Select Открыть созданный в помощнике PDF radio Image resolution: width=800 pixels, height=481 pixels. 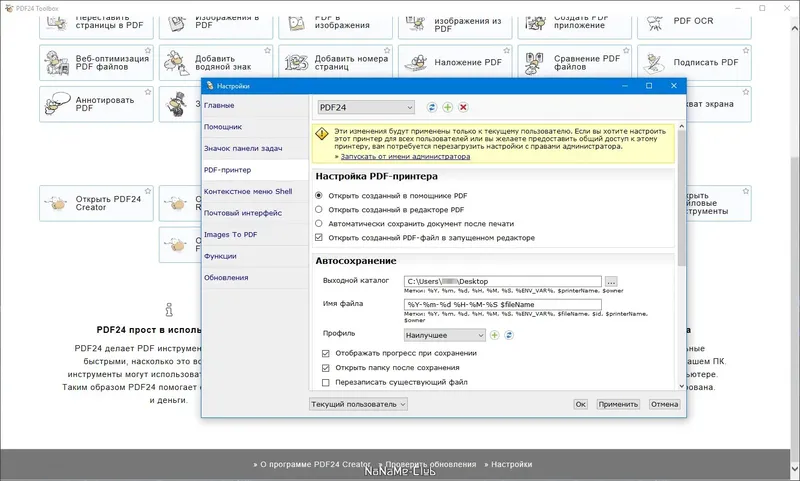click(319, 195)
